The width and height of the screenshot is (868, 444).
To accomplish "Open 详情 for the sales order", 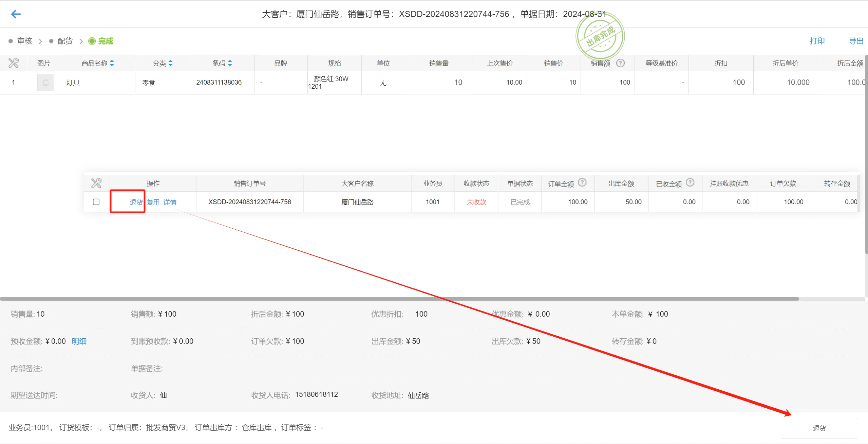I will pos(170,202).
